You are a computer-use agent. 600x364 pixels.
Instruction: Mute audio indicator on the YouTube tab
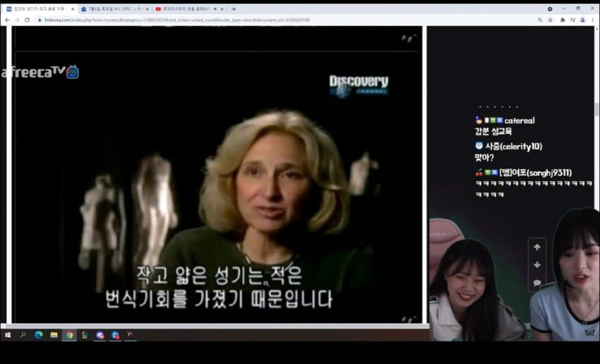215,8
